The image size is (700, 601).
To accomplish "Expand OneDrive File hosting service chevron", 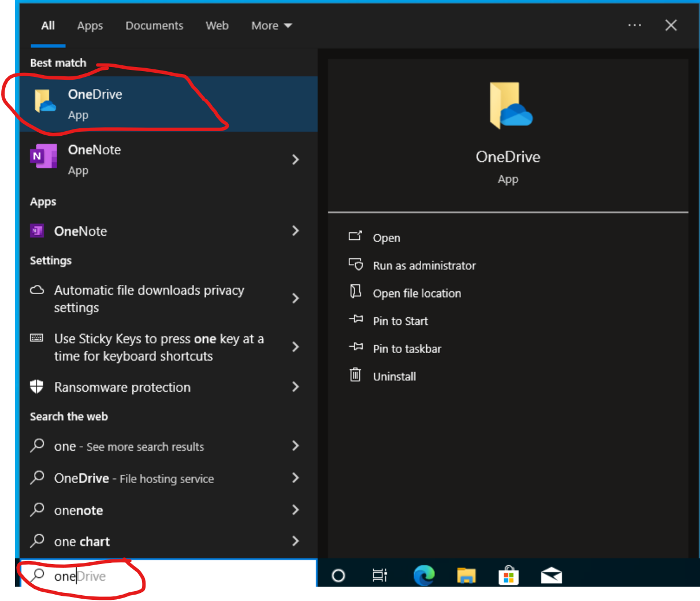I will (296, 478).
